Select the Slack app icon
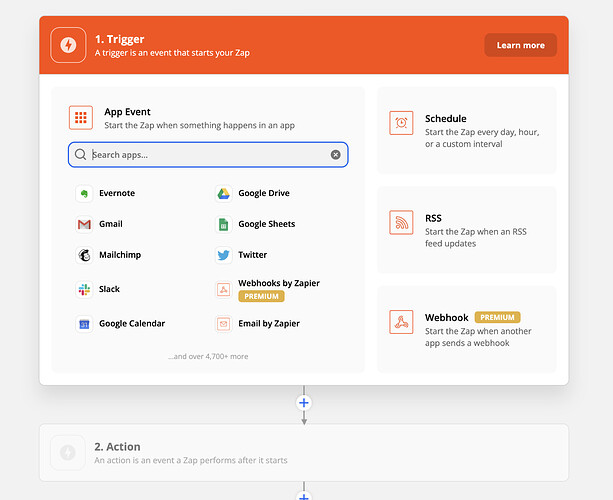Screen dimensions: 613x500 tap(84, 289)
